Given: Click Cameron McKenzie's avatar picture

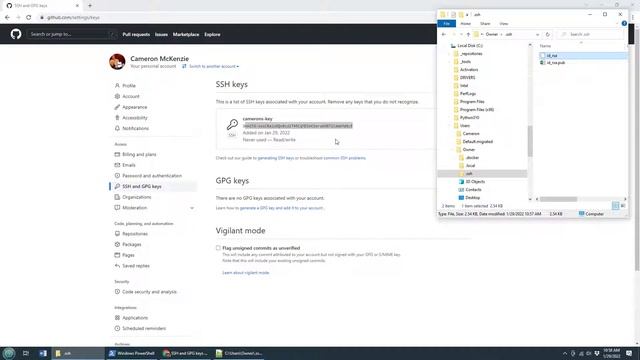Looking at the screenshot, I should click(x=117, y=62).
